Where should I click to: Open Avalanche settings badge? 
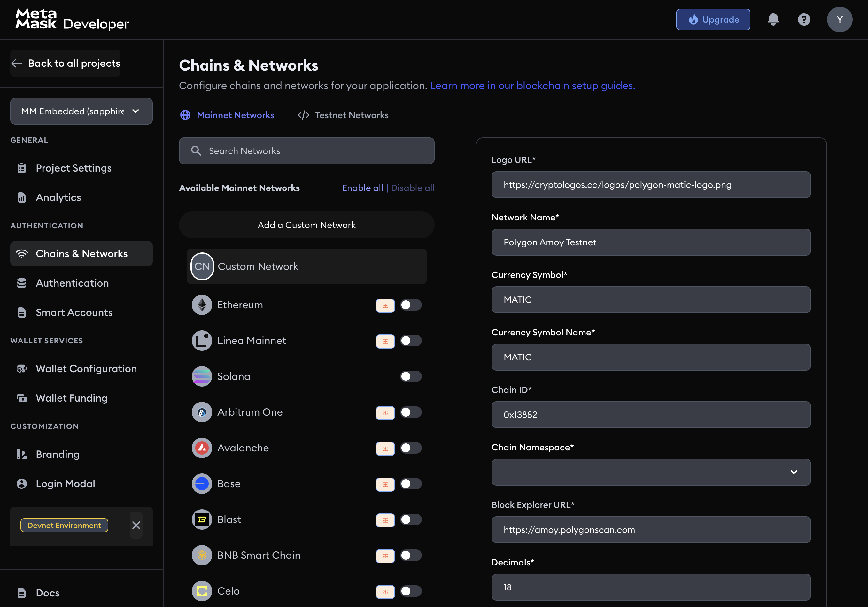[x=385, y=449]
